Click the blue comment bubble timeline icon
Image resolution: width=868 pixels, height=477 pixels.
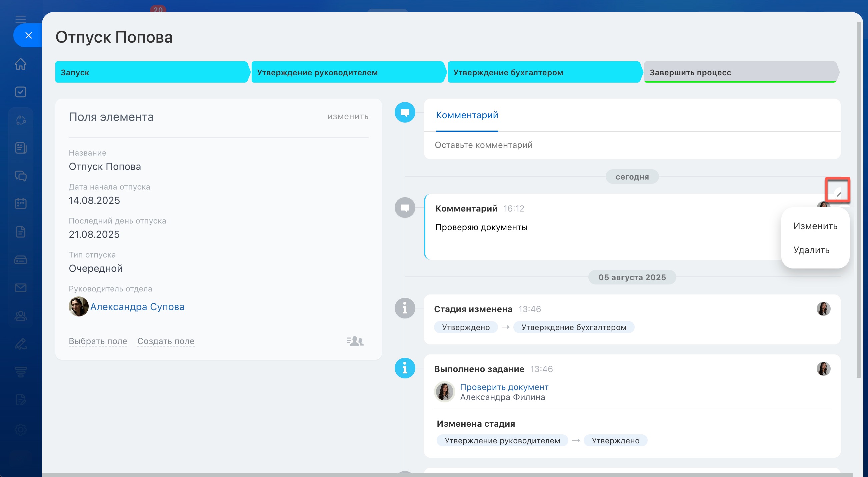tap(405, 113)
